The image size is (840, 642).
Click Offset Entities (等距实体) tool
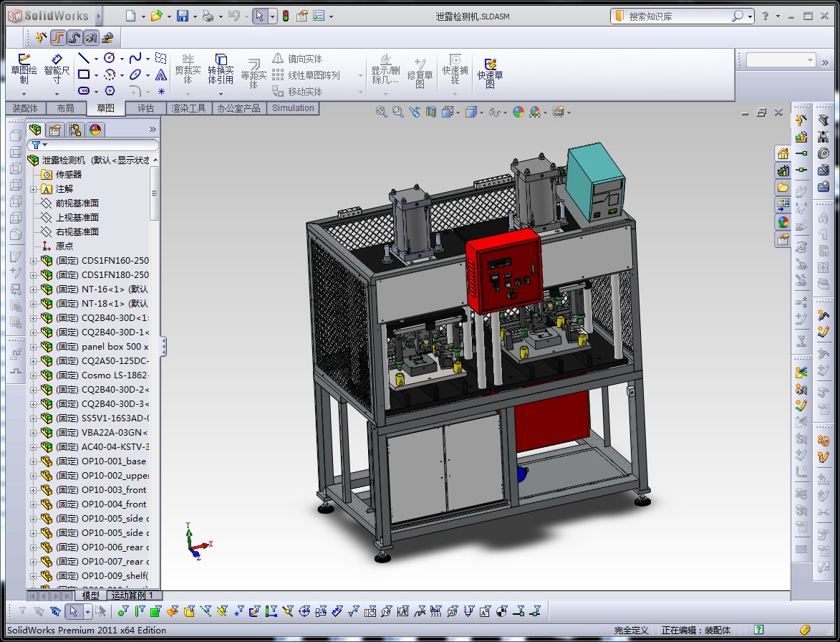(x=254, y=73)
